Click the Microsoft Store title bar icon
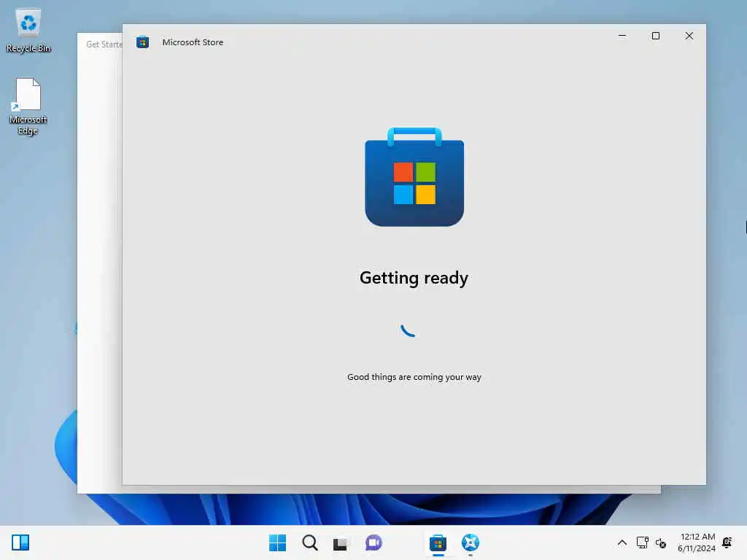Image resolution: width=747 pixels, height=560 pixels. click(142, 42)
